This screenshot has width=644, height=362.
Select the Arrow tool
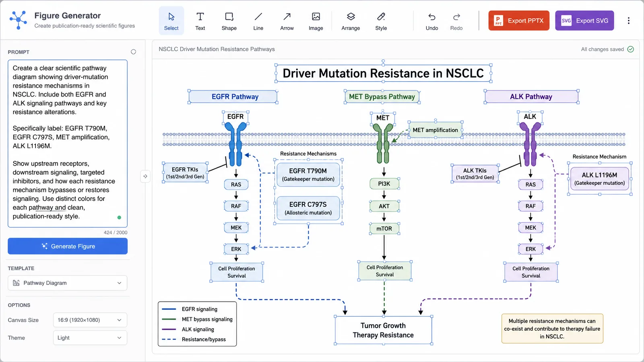point(287,21)
